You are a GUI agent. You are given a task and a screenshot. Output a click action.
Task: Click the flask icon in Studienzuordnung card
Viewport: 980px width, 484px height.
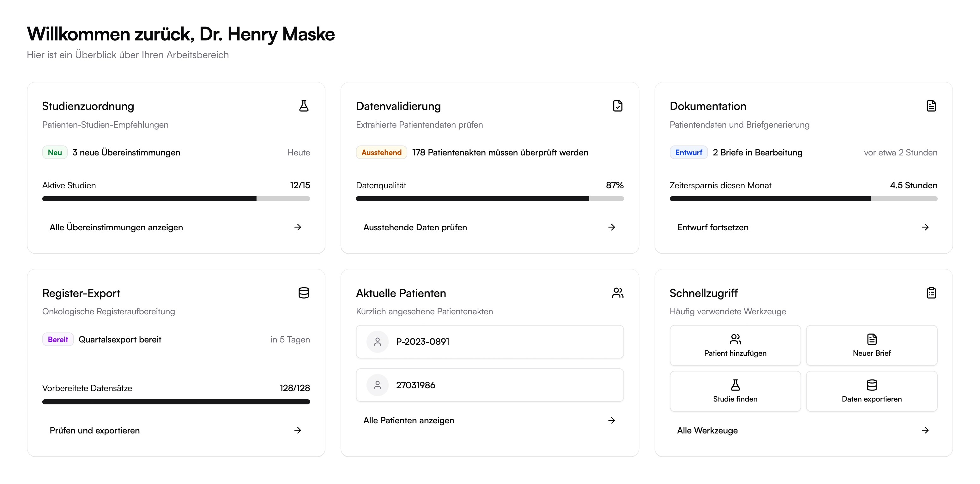[x=304, y=106]
